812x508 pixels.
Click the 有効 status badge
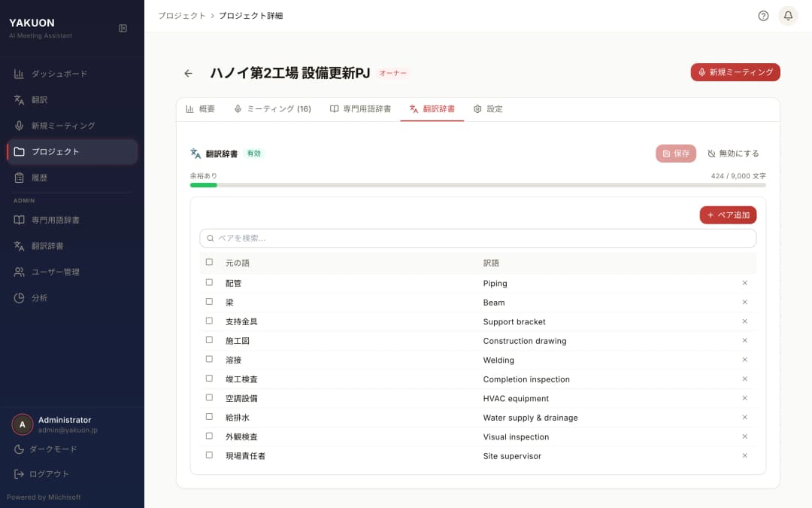coord(254,154)
